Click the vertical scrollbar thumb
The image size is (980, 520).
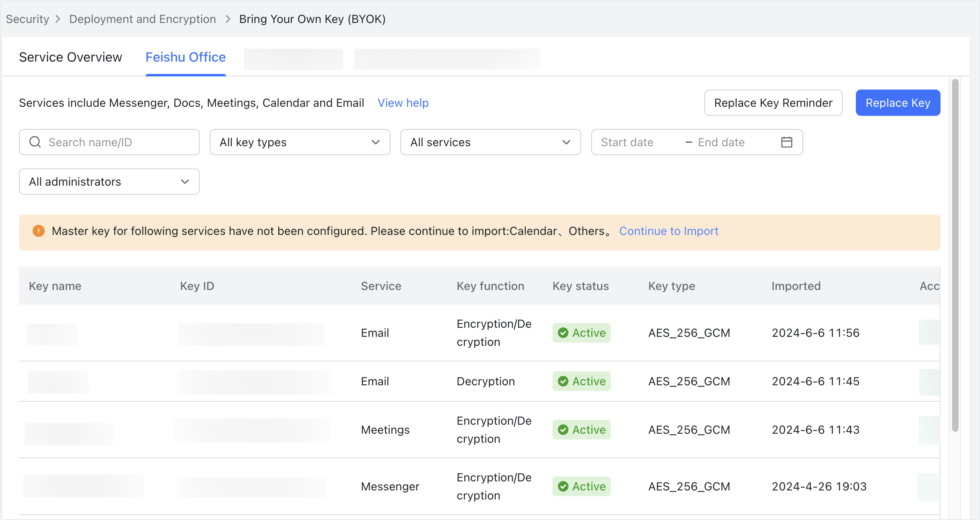(955, 255)
